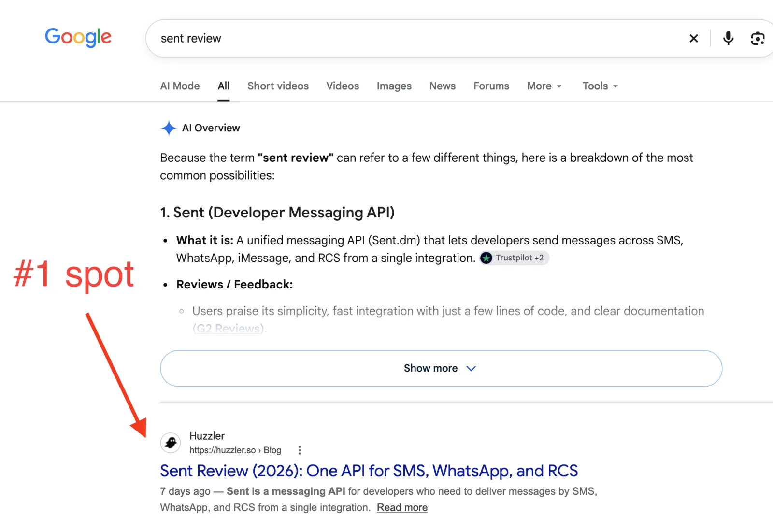Viewport: 773px width, 532px height.
Task: Open the Images tab
Action: click(394, 86)
